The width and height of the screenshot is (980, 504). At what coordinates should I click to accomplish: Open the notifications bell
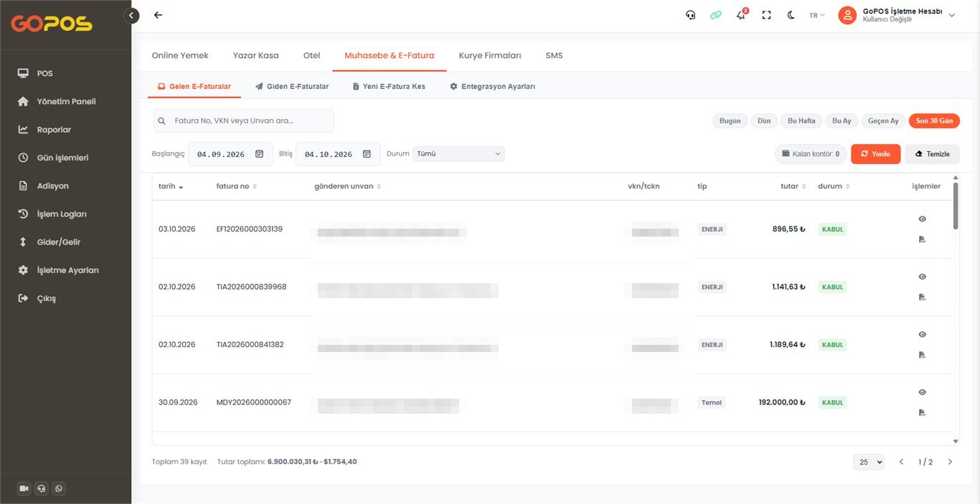741,15
